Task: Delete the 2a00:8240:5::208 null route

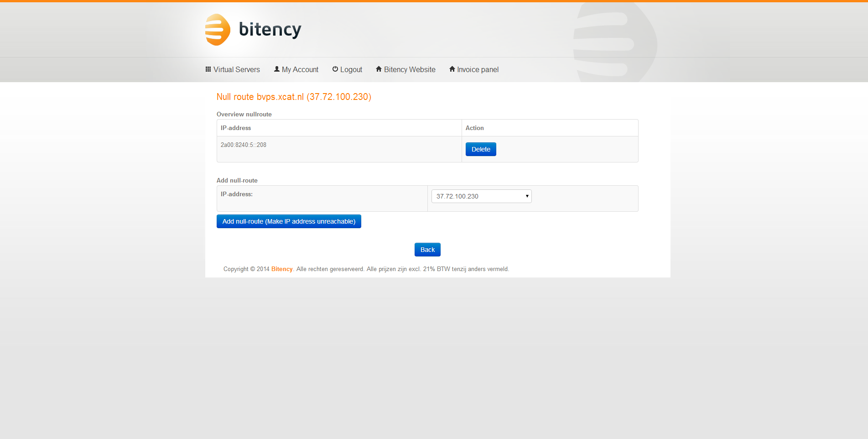Action: coord(481,149)
